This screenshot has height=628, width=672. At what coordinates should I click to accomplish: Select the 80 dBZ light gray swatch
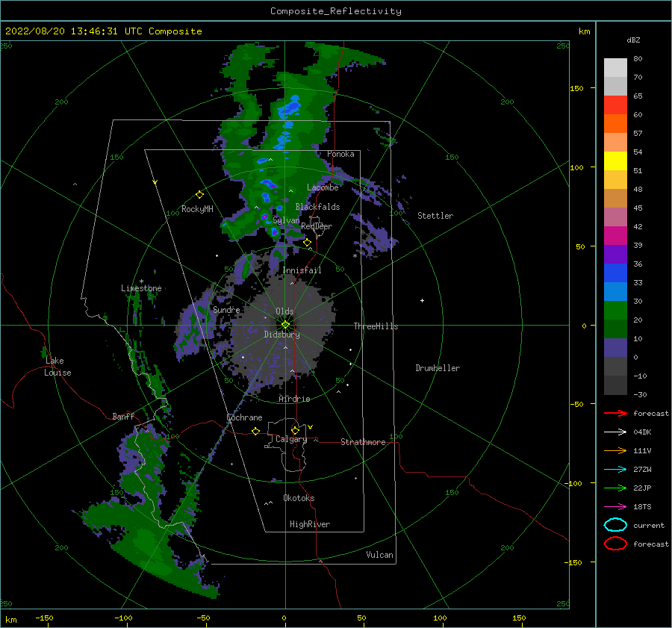[x=615, y=67]
